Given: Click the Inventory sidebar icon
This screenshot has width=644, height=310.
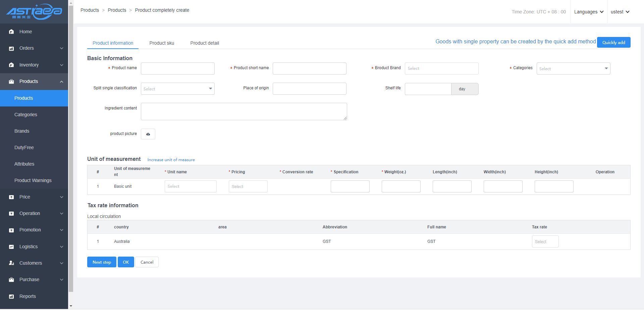Looking at the screenshot, I should pos(11,65).
